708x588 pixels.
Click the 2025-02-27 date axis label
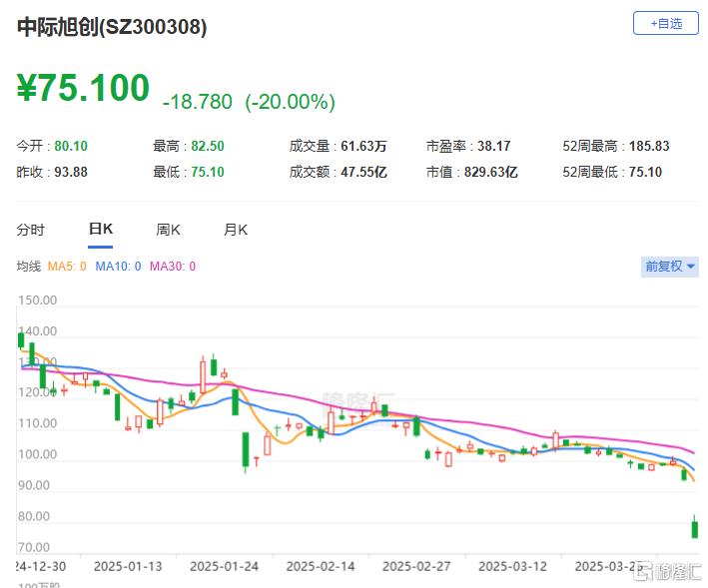click(416, 566)
